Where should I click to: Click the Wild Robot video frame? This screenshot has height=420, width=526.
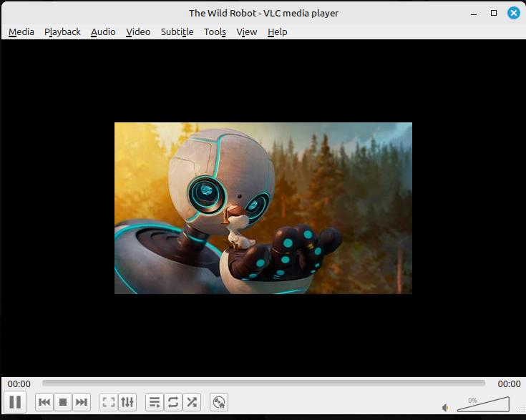click(263, 207)
